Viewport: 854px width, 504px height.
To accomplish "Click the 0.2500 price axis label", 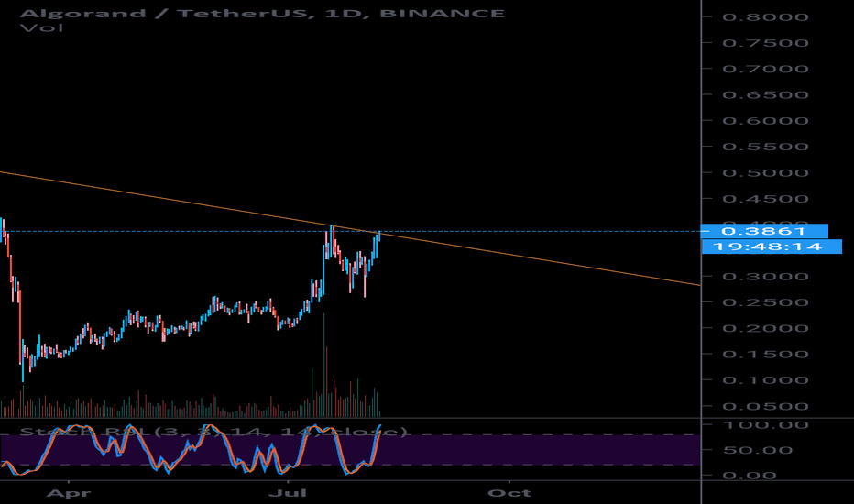I will coord(765,302).
